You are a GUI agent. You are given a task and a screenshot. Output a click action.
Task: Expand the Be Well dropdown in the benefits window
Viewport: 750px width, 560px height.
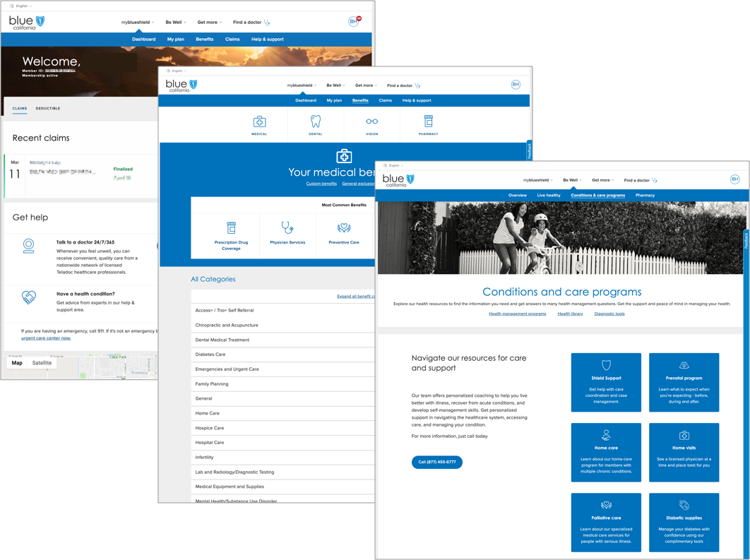335,85
